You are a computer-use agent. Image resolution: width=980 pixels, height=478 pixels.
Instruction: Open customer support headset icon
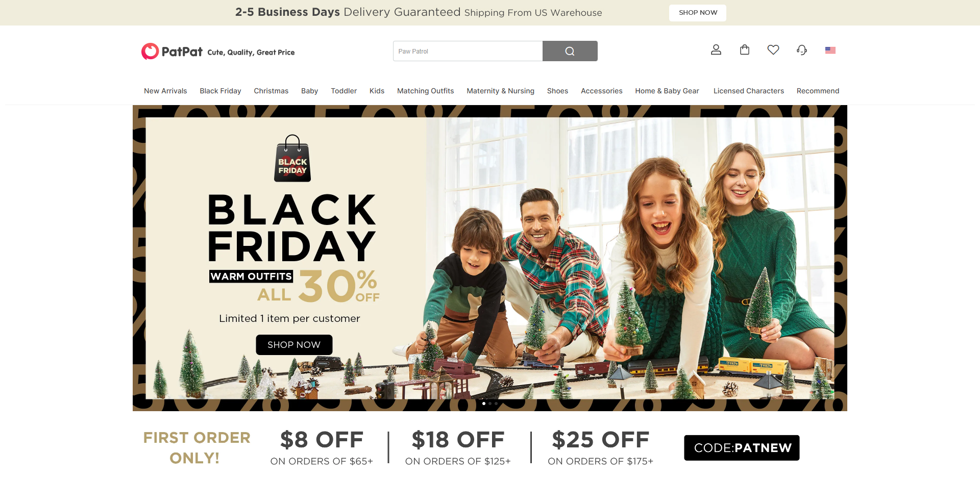(802, 49)
